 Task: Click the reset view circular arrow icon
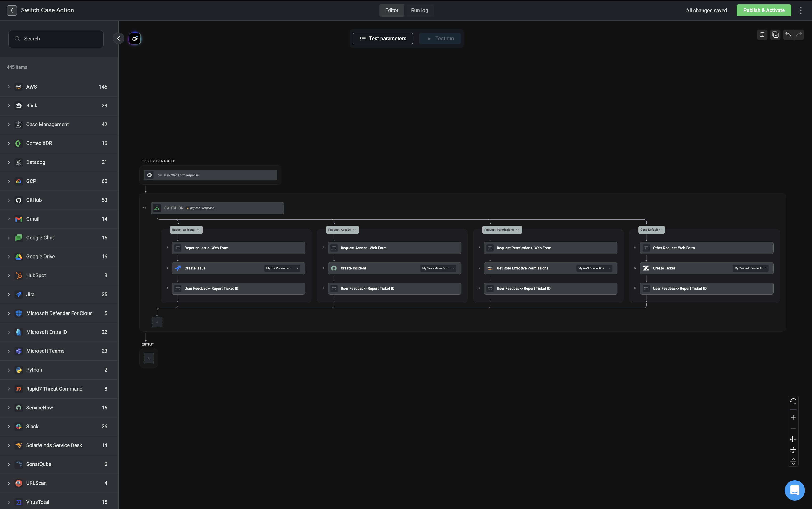tap(793, 401)
